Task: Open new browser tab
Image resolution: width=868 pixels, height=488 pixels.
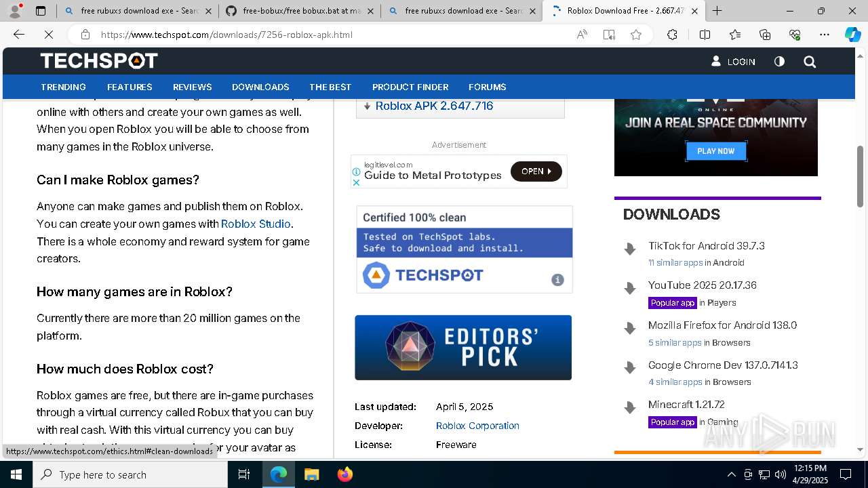Action: 717,11
